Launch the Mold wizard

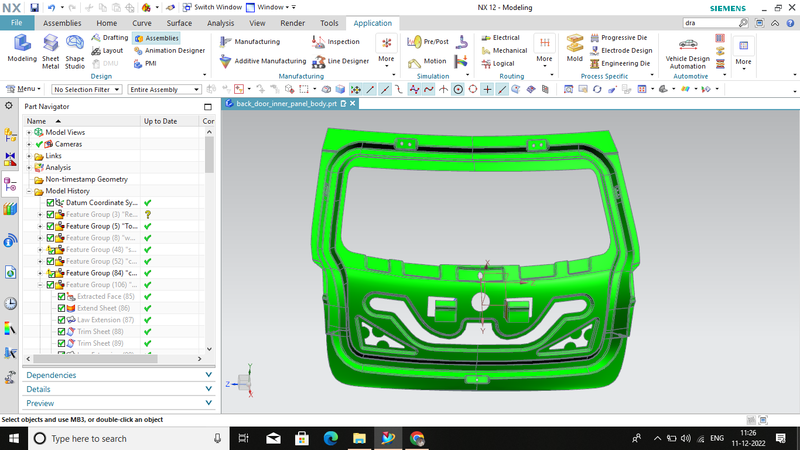point(574,48)
